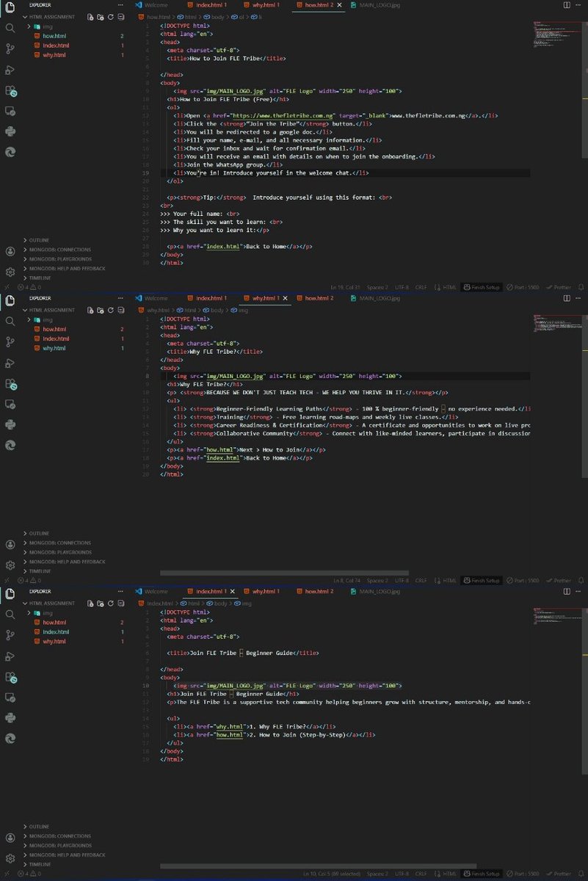The height and width of the screenshot is (881, 588).
Task: Click UTF-8 encoding in index.html-active window
Action: coord(402,874)
